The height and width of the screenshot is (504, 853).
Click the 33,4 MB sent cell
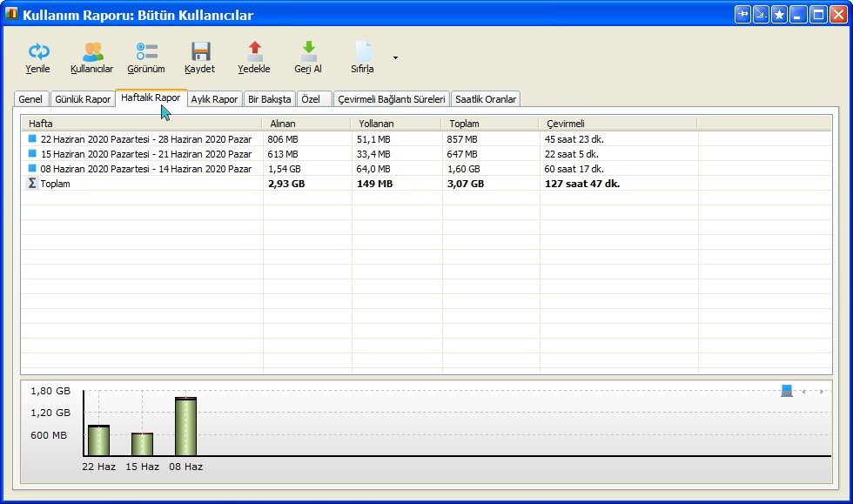point(373,154)
